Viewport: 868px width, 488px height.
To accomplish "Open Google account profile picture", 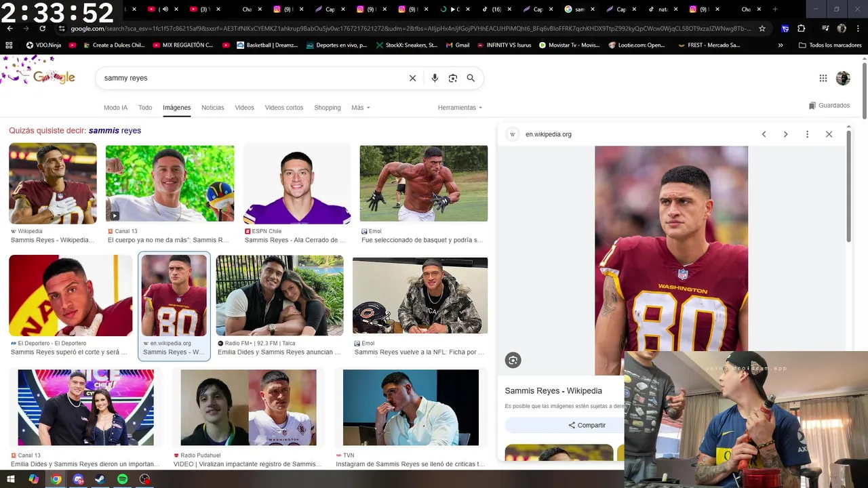I will [x=843, y=78].
